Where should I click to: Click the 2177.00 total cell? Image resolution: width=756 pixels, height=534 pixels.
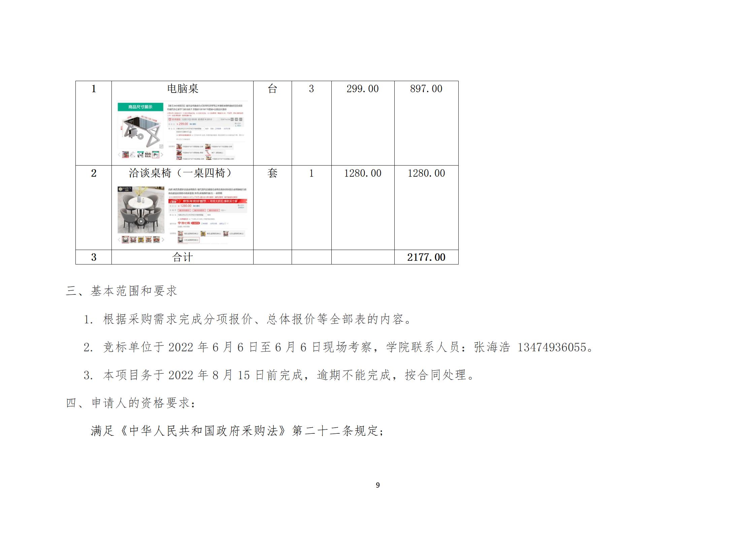(x=426, y=257)
